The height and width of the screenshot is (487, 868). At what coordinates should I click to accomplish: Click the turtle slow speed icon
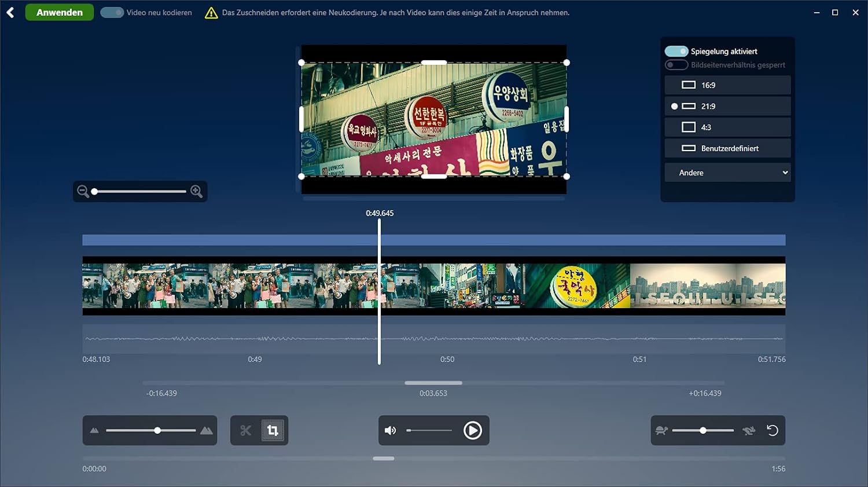click(661, 430)
